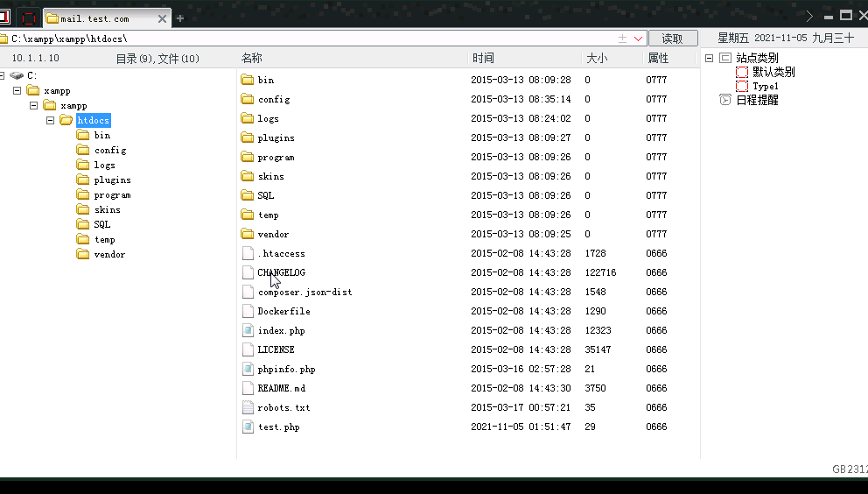
Task: Open the path history dropdown arrow
Action: tap(638, 39)
